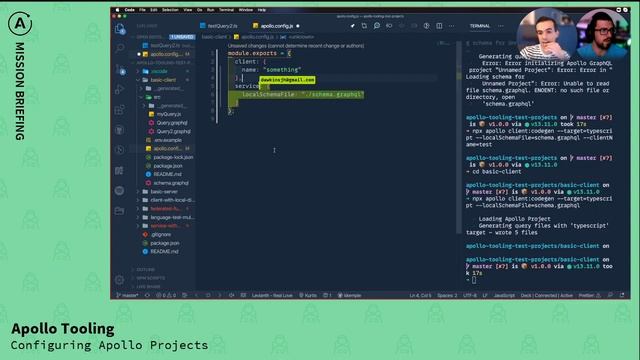640x360 pixels.
Task: Click the sync changes icon in the status bar
Action: [x=147, y=295]
